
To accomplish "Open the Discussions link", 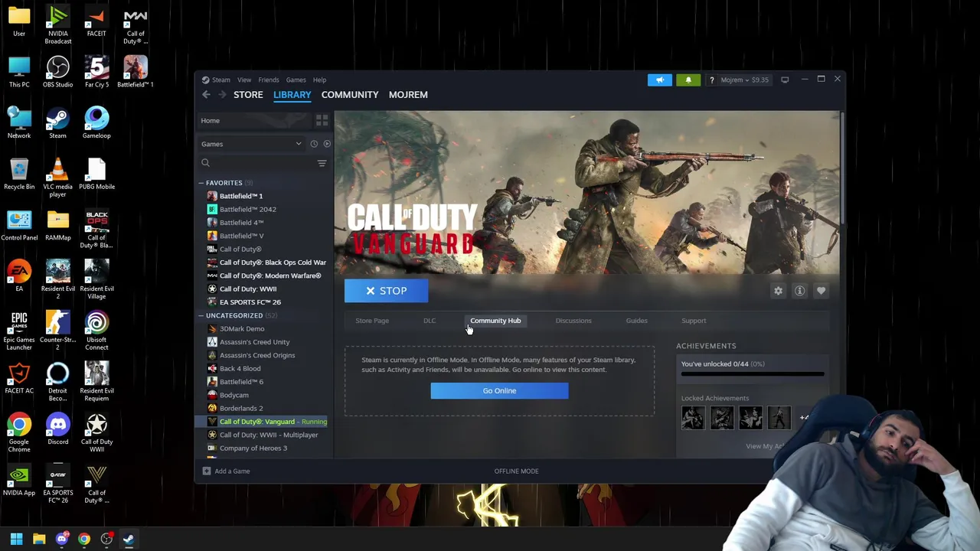I will click(573, 321).
